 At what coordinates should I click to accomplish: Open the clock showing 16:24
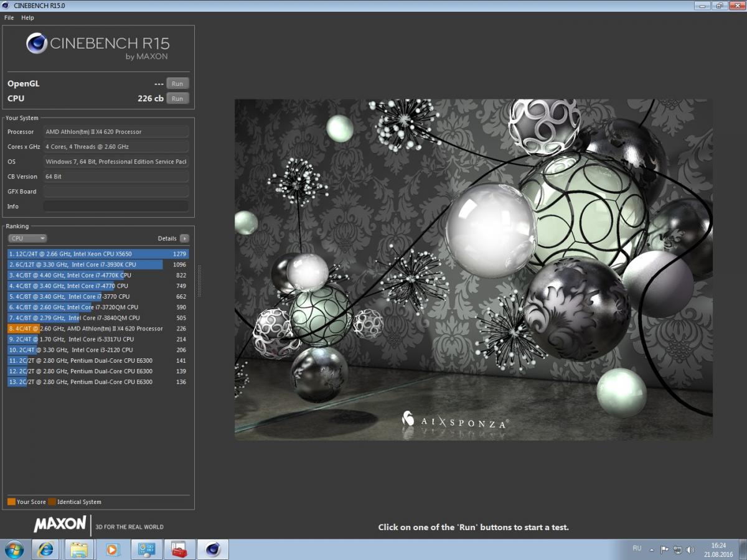[719, 549]
